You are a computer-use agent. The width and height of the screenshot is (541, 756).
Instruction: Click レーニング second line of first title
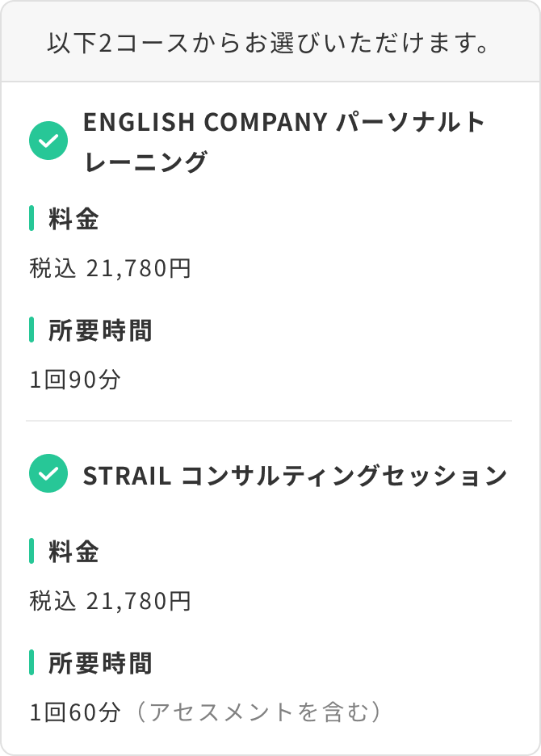145,162
